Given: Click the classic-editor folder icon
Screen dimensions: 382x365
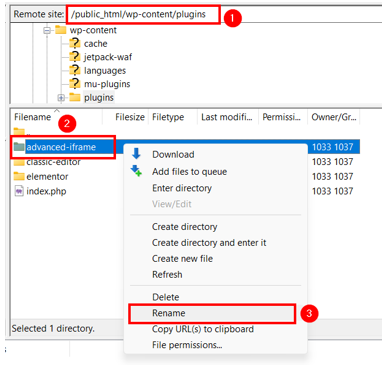Looking at the screenshot, I should click(19, 162).
